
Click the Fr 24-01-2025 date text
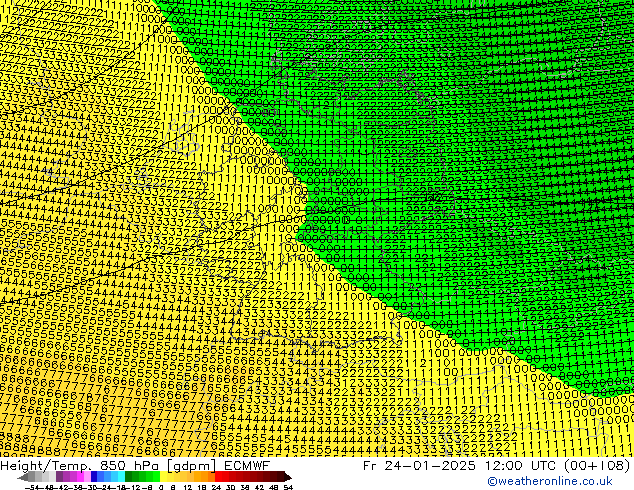pyautogui.click(x=419, y=465)
